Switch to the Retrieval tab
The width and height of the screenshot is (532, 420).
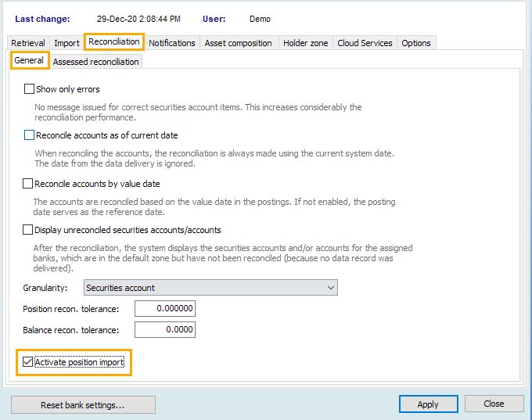coord(28,43)
